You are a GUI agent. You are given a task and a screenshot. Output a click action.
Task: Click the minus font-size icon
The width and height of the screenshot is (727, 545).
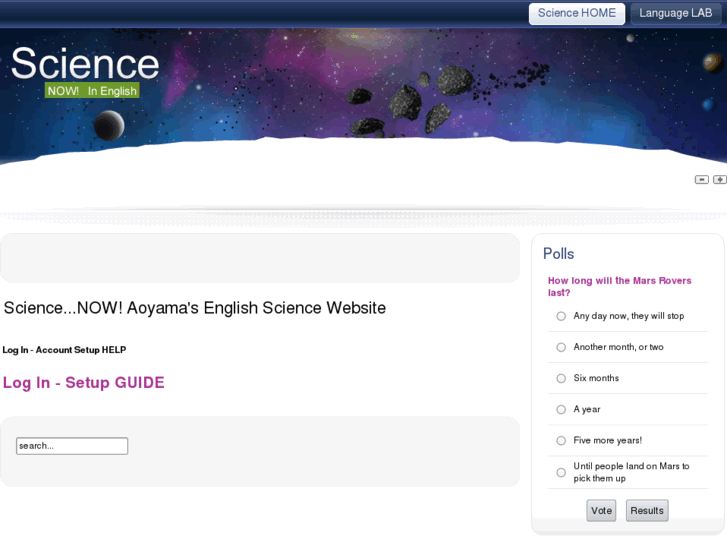point(702,180)
